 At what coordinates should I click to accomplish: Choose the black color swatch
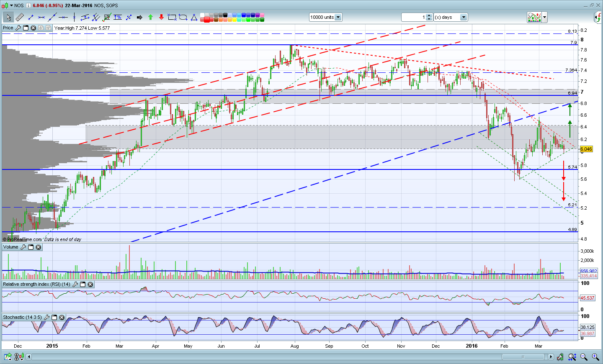coord(225,15)
